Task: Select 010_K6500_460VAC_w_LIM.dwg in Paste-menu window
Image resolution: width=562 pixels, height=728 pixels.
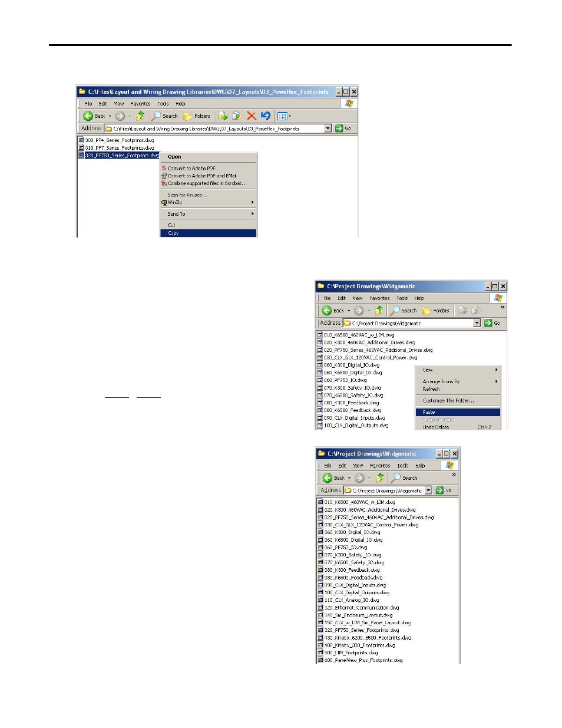Action: (x=356, y=335)
